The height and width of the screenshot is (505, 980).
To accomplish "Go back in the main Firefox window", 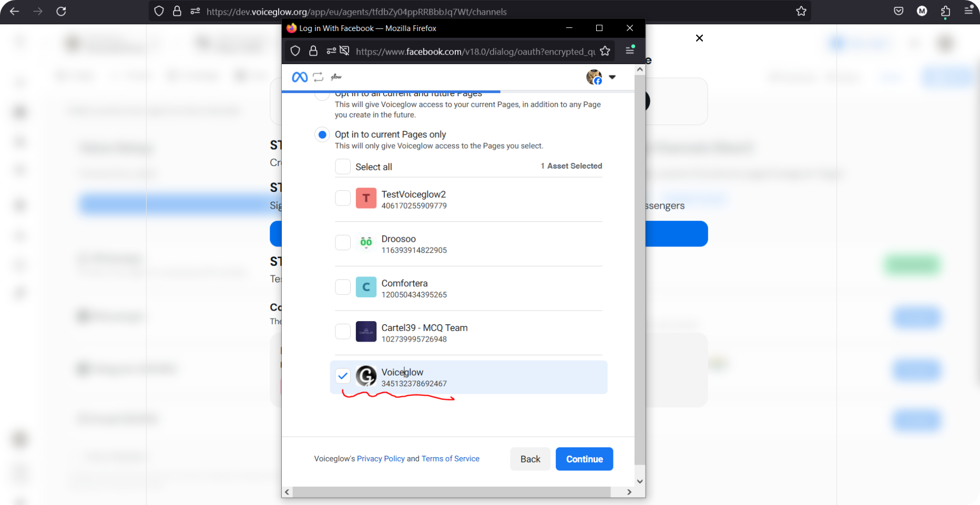I will tap(14, 11).
